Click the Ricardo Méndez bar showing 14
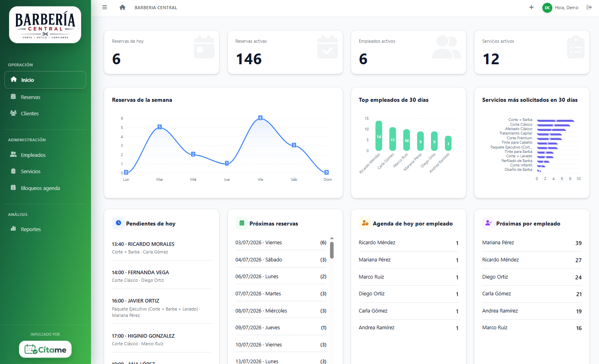 379,136
